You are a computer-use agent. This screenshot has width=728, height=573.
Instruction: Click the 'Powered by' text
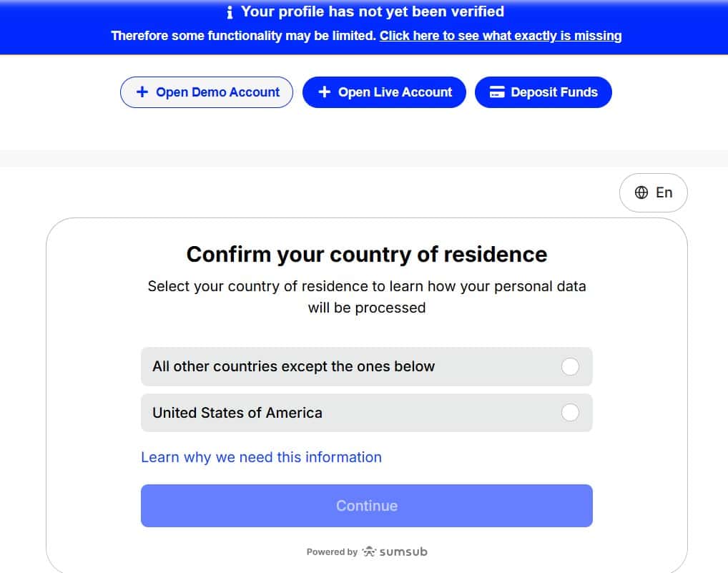coord(332,552)
